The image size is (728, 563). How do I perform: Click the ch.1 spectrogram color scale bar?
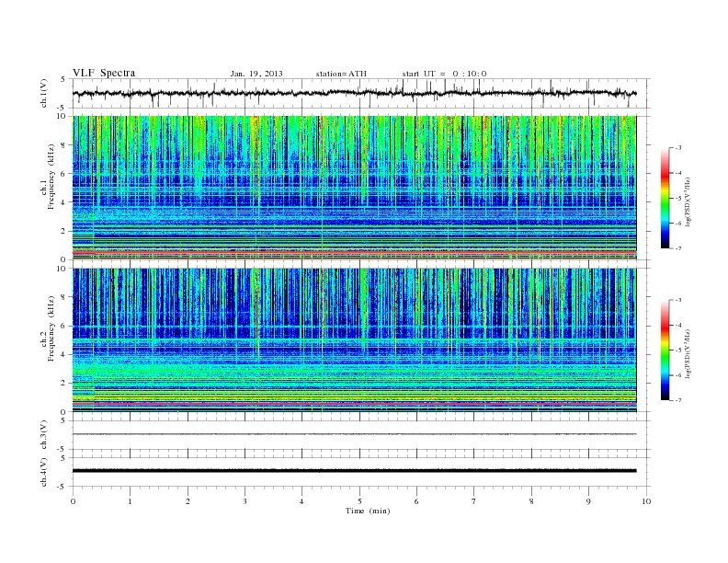[x=665, y=198]
